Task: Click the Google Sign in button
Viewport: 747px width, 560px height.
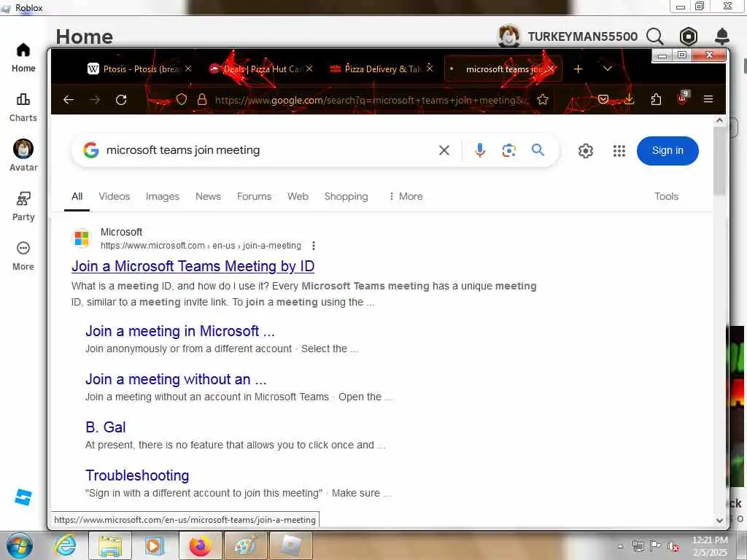Action: coord(667,150)
